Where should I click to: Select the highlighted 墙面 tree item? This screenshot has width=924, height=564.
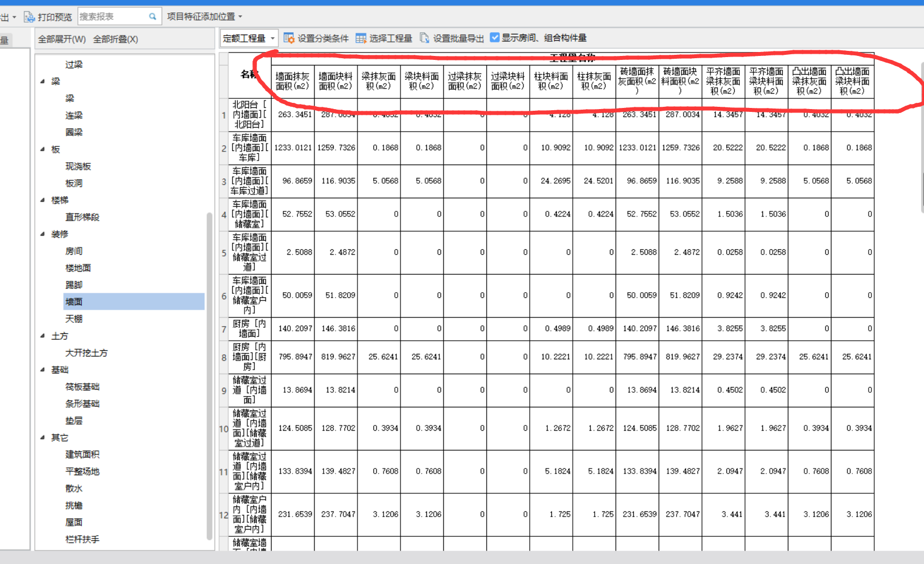tap(134, 302)
